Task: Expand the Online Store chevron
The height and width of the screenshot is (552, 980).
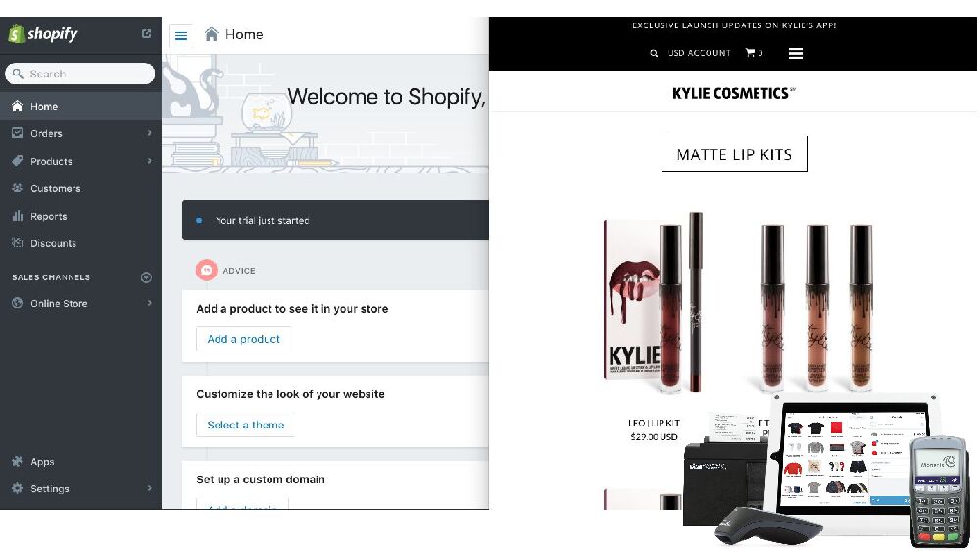Action: click(x=149, y=303)
